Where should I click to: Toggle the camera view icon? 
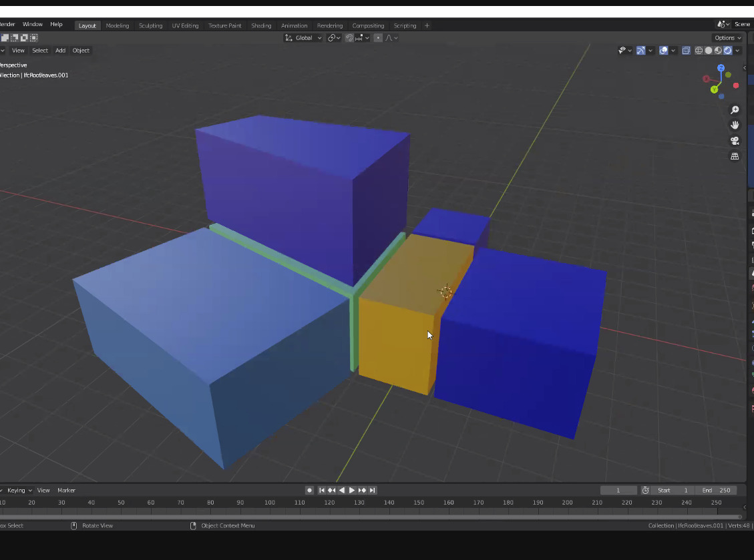click(735, 141)
